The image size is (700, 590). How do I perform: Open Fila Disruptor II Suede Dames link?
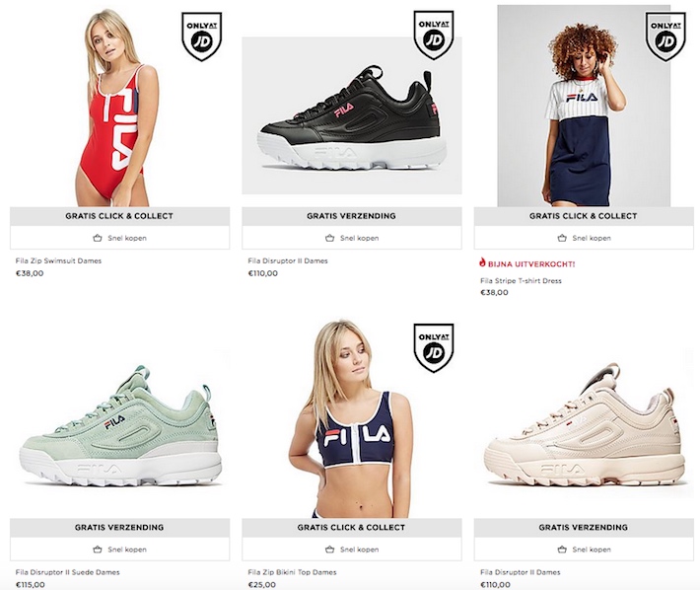(67, 572)
